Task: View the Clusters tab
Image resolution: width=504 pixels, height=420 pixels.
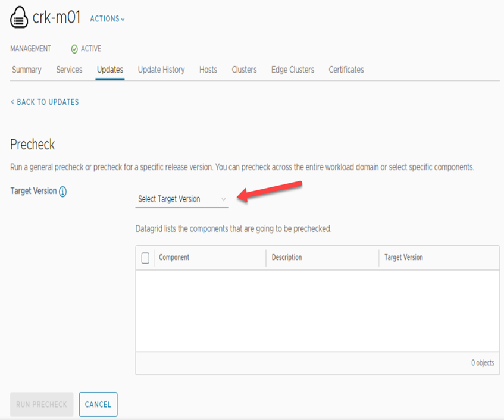Action: [x=244, y=70]
